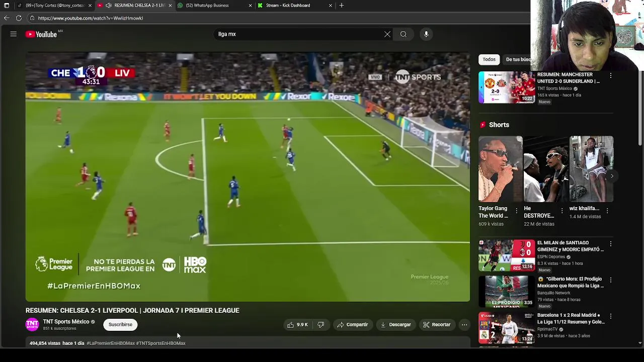Image resolution: width=644 pixels, height=362 pixels.
Task: Click the ESPN Deportes channel name
Action: (551, 257)
